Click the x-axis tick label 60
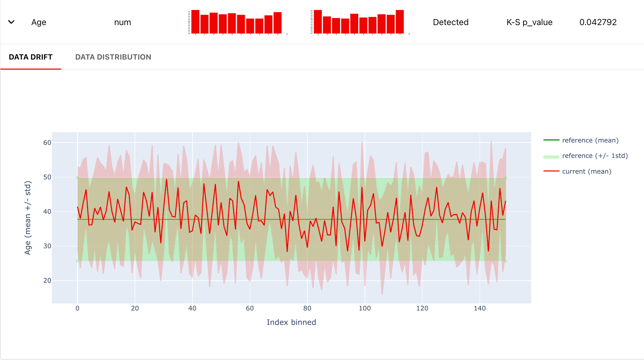 click(250, 308)
